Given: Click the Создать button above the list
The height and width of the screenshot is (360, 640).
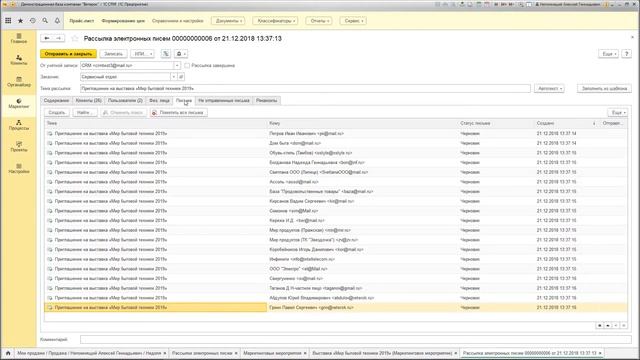Looking at the screenshot, I should click(57, 113).
